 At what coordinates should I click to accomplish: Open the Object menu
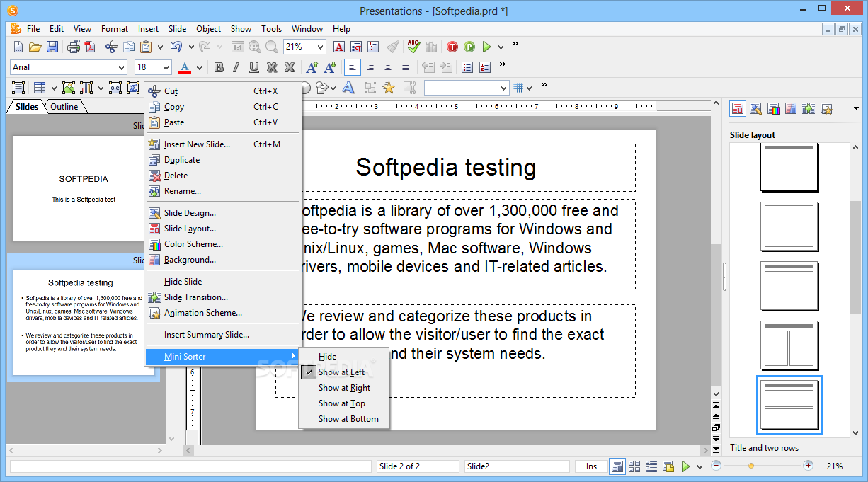point(209,29)
